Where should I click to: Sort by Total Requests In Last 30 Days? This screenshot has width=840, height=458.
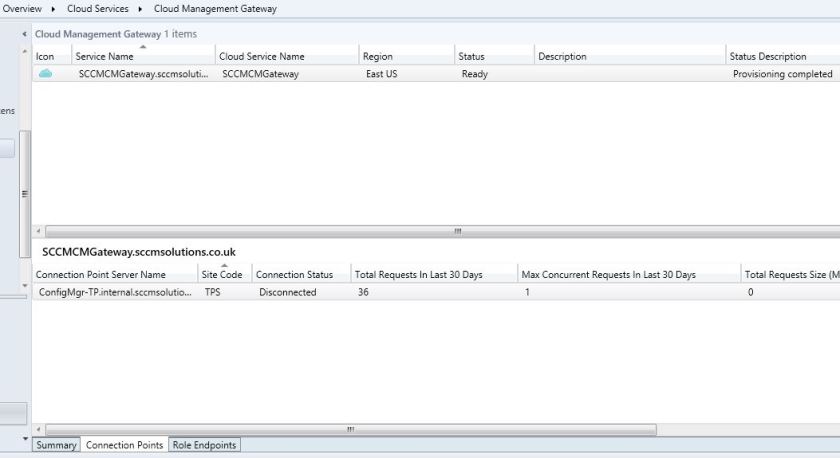[434, 274]
